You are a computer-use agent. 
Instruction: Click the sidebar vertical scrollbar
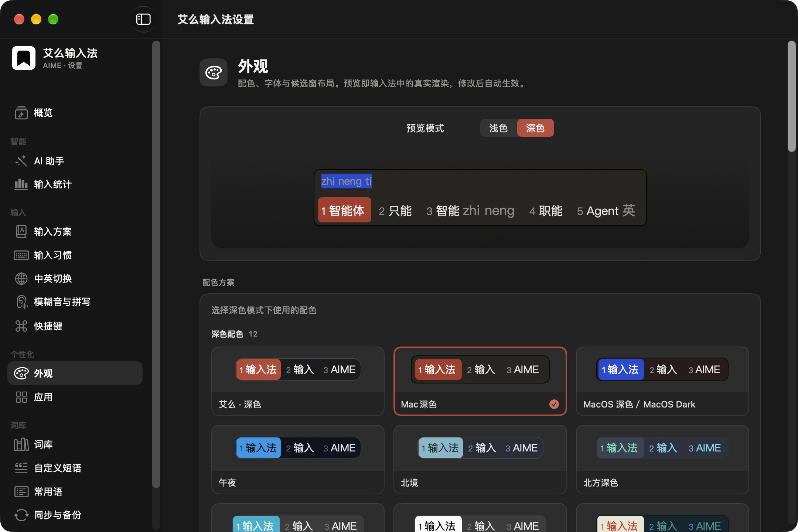pyautogui.click(x=156, y=264)
